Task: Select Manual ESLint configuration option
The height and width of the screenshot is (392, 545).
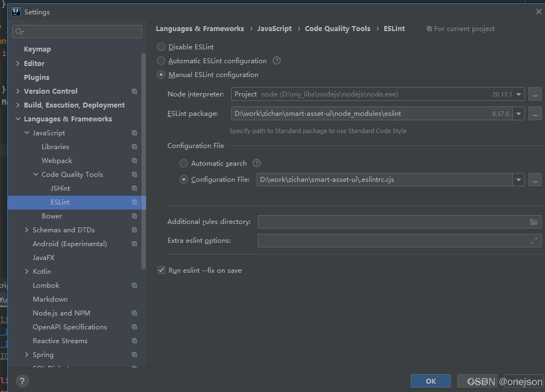Action: coord(161,75)
